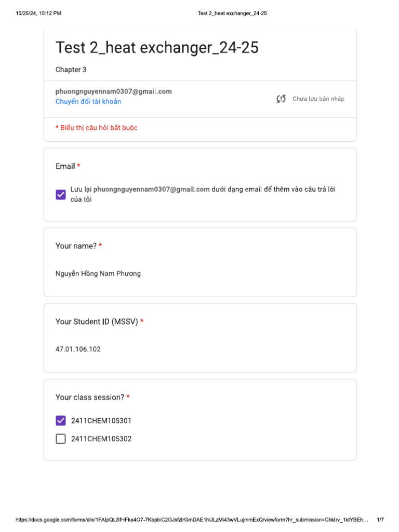Uncheck the 2411CHEM105301 class session box
Screen dimensions: 399x532
(x=61, y=421)
